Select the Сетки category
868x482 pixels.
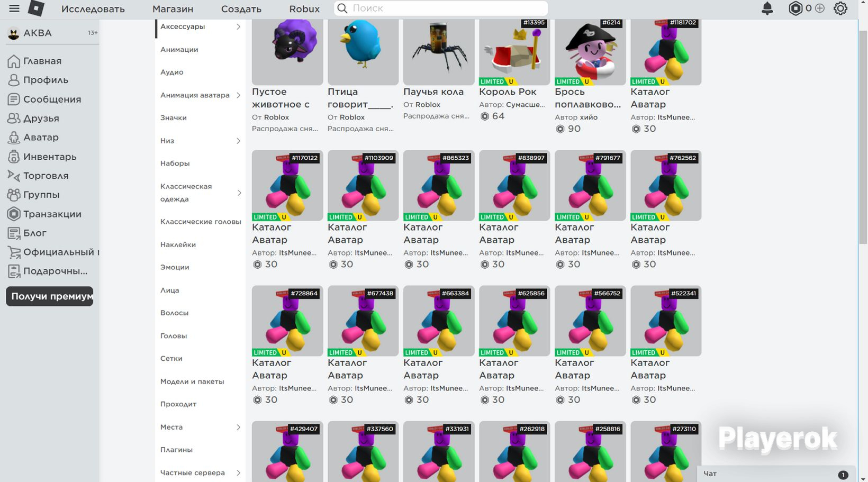click(x=171, y=359)
